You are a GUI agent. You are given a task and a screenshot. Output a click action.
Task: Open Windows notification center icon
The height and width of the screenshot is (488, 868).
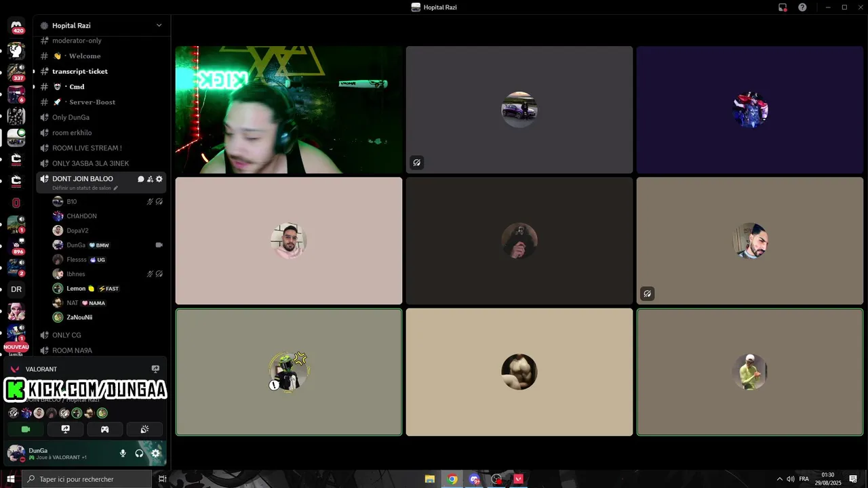(x=853, y=479)
